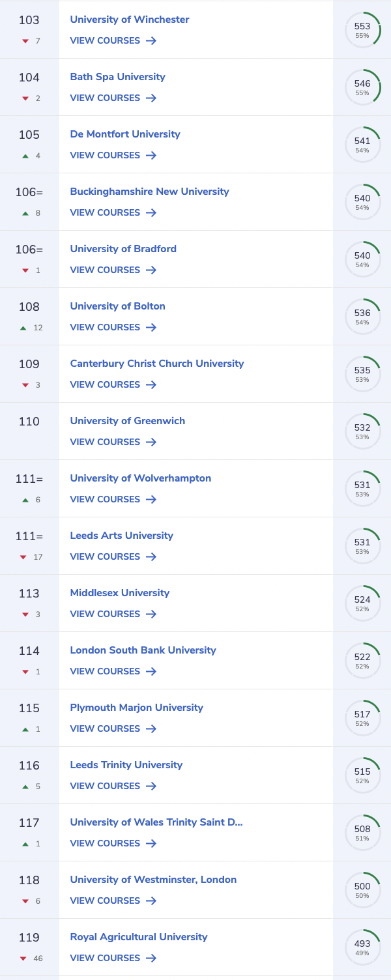Click the green up triangle for Buckinghamshire New University

25,213
